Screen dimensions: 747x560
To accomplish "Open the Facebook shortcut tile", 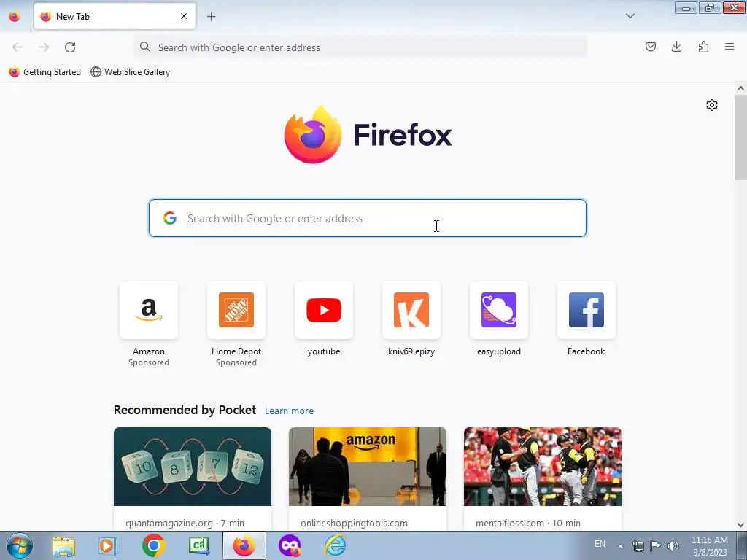I will (x=587, y=310).
